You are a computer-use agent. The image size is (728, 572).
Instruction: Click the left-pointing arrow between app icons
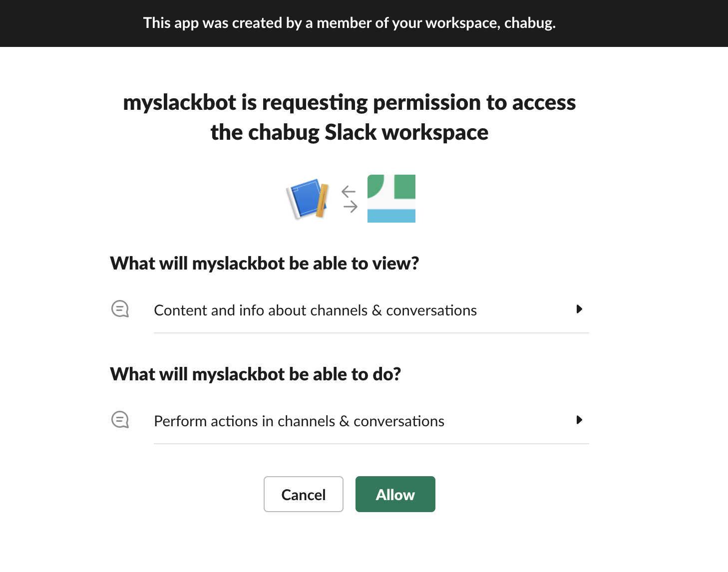(x=349, y=191)
